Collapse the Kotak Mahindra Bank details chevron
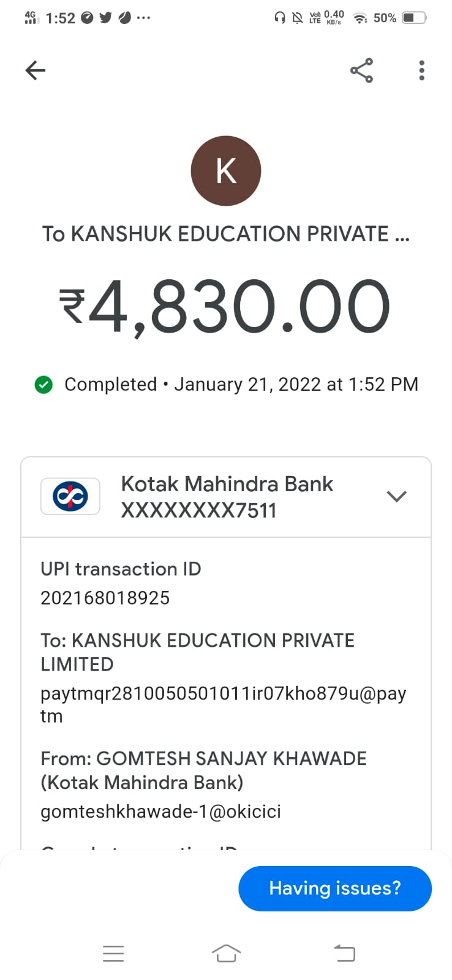The height and width of the screenshot is (980, 452). (x=397, y=496)
